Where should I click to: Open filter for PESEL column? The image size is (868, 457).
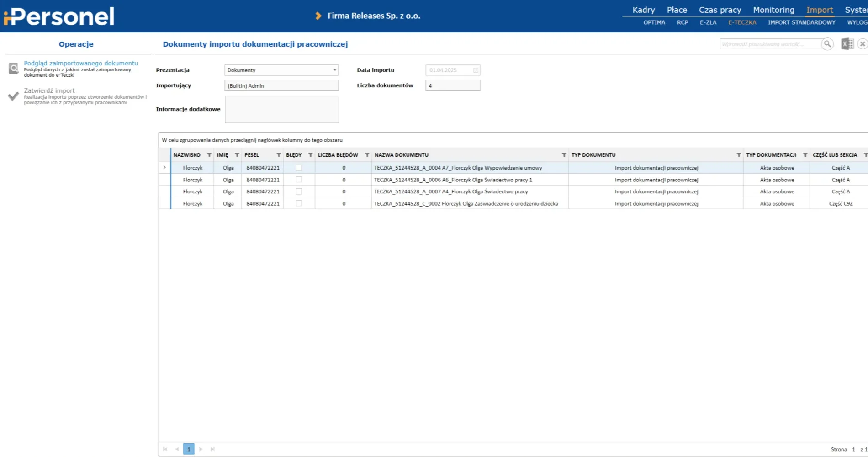pos(279,155)
